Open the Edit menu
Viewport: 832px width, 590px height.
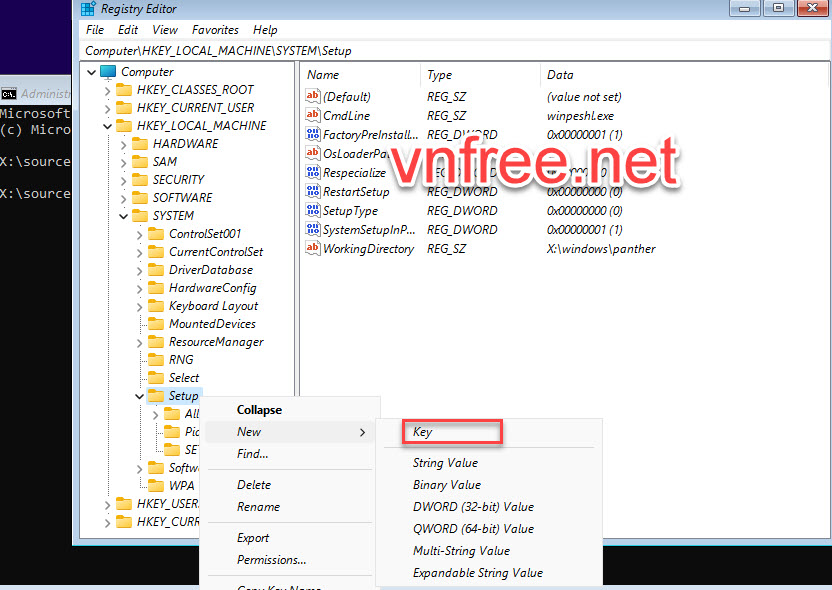tap(127, 30)
